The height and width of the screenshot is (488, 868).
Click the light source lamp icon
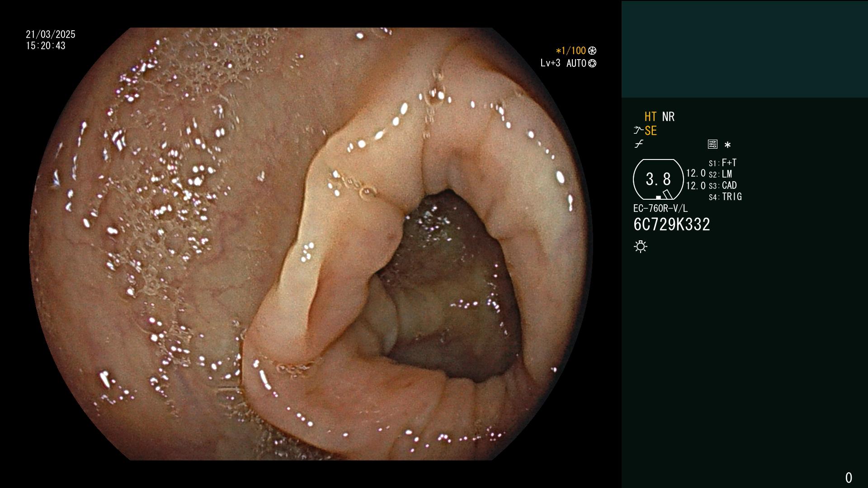coord(641,246)
